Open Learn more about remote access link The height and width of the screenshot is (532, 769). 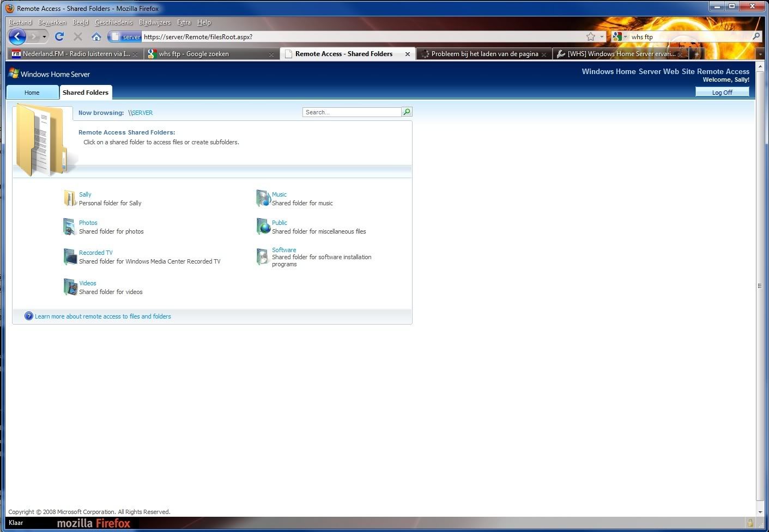point(103,316)
